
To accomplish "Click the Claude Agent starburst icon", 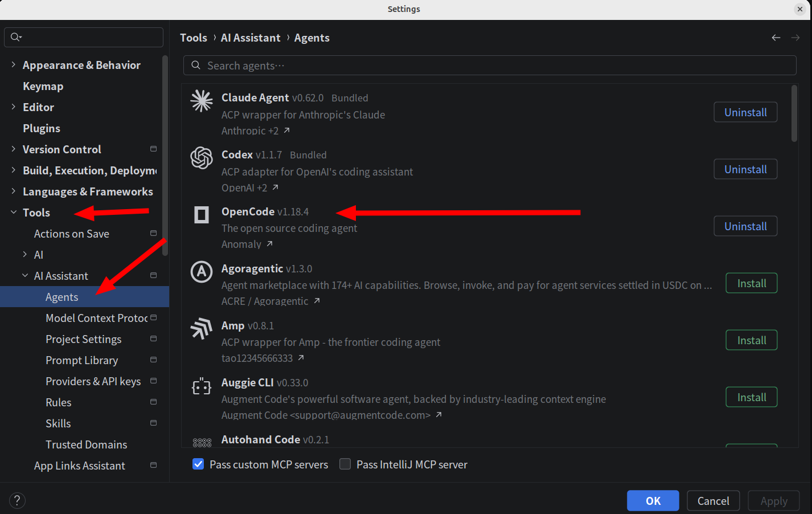I will 202,101.
